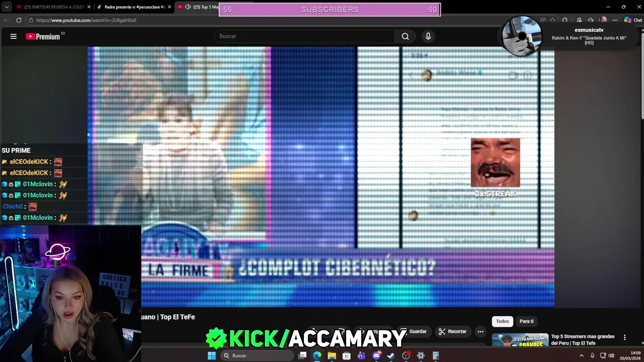Open Microsoft Teams from taskbar

(361, 355)
